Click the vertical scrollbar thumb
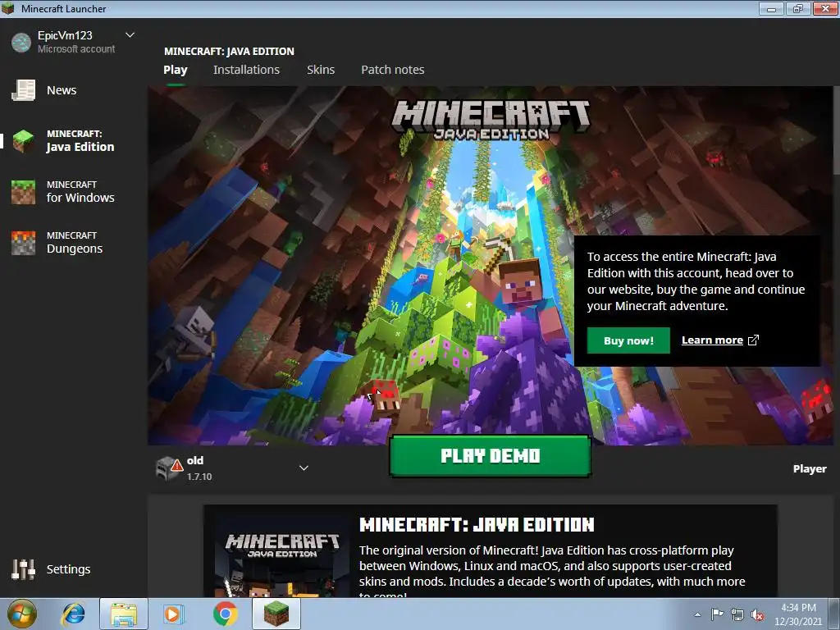Screen dimensions: 840x630 coord(836,131)
